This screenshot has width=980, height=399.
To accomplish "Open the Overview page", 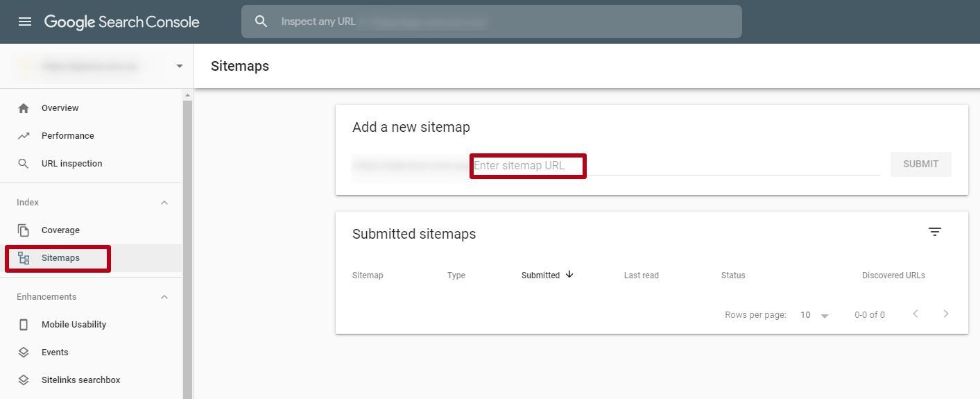I will click(60, 108).
